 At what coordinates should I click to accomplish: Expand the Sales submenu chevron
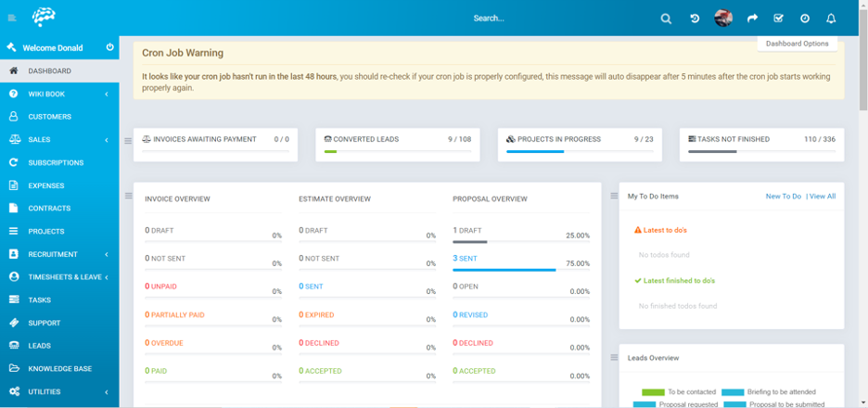coord(106,140)
